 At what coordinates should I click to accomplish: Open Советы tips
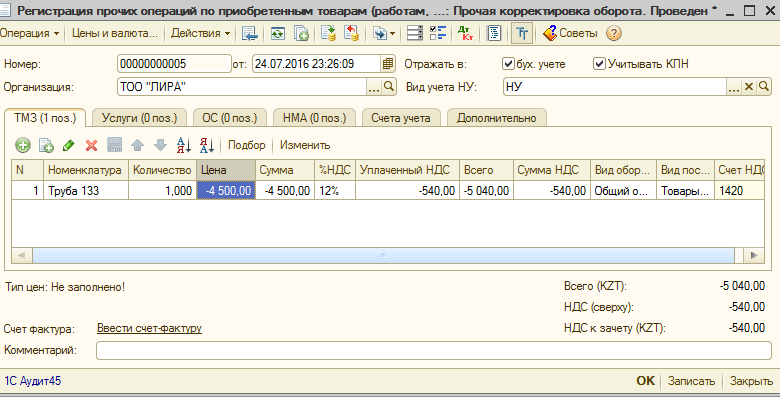[x=571, y=33]
